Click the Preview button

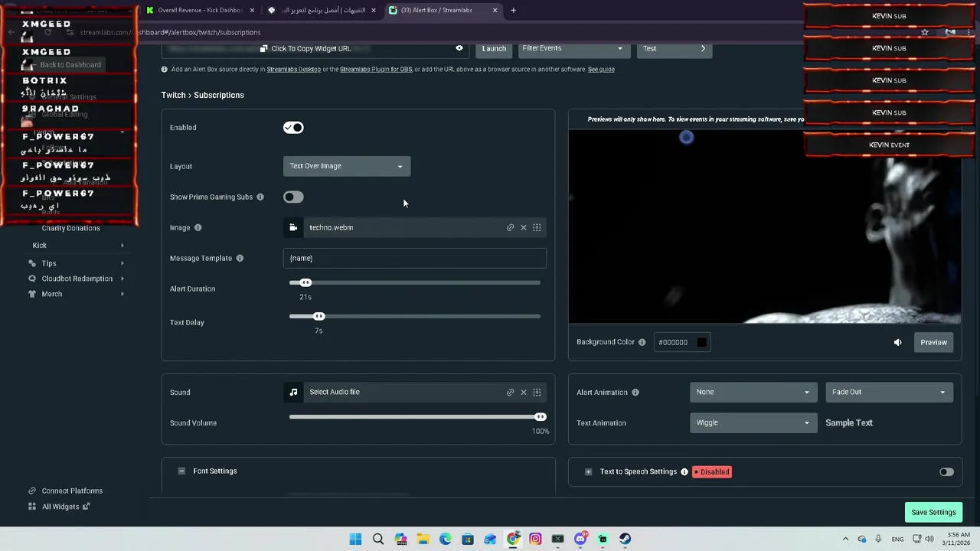tap(933, 342)
